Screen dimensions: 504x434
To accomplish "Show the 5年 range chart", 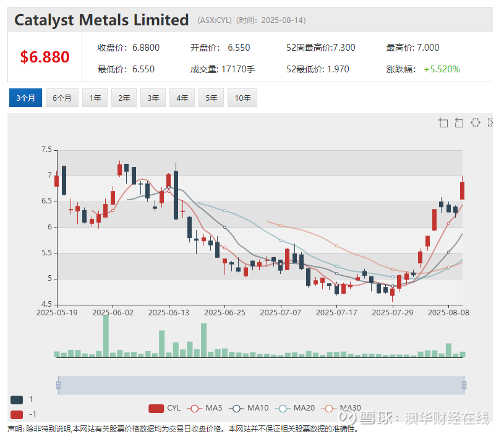I will pyautogui.click(x=211, y=98).
